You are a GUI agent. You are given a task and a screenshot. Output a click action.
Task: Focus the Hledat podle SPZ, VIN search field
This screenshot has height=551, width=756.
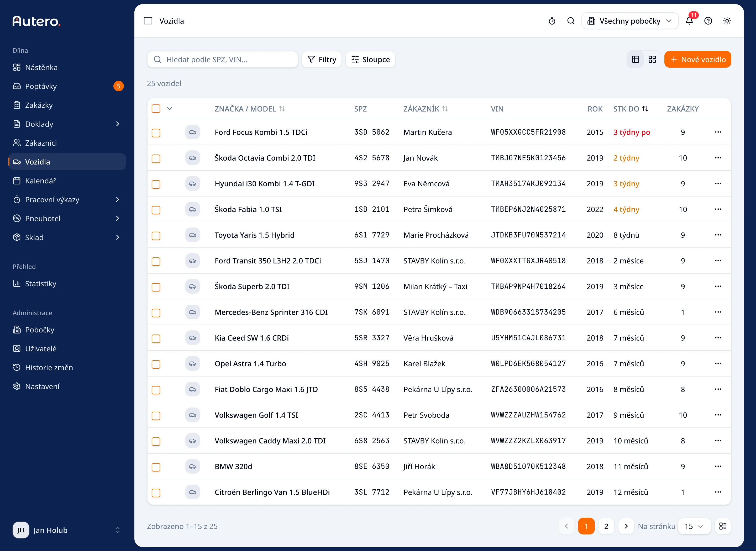[223, 59]
